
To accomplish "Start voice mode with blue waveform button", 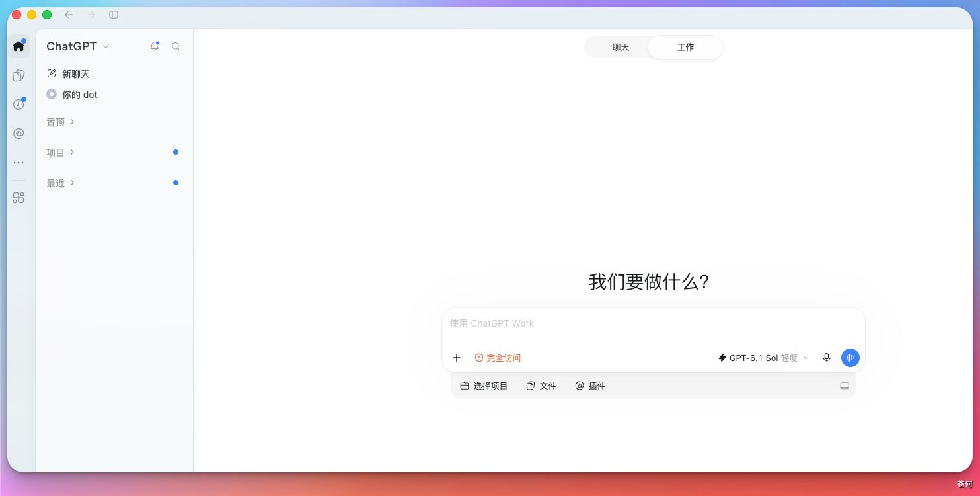I will tap(850, 358).
